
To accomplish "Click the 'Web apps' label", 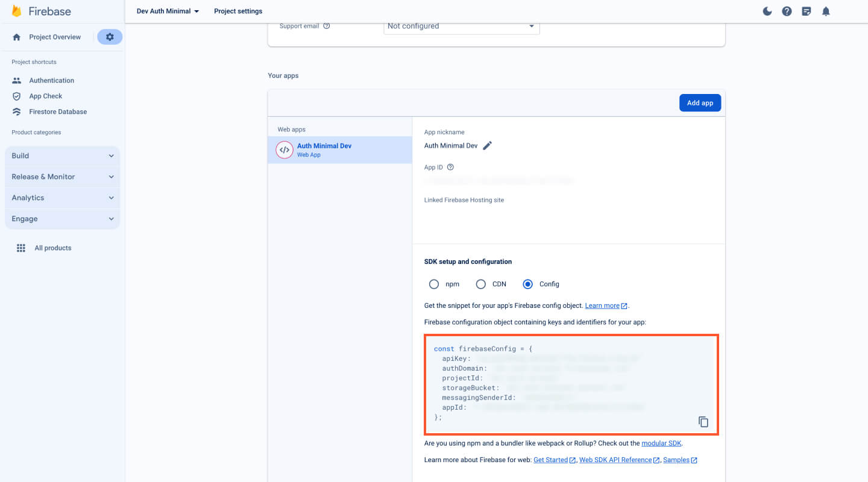I will click(292, 130).
